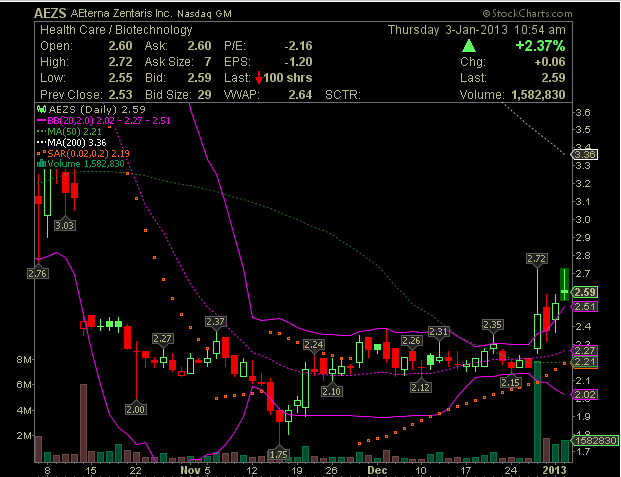Click the 8M volume scale label

coord(23,360)
